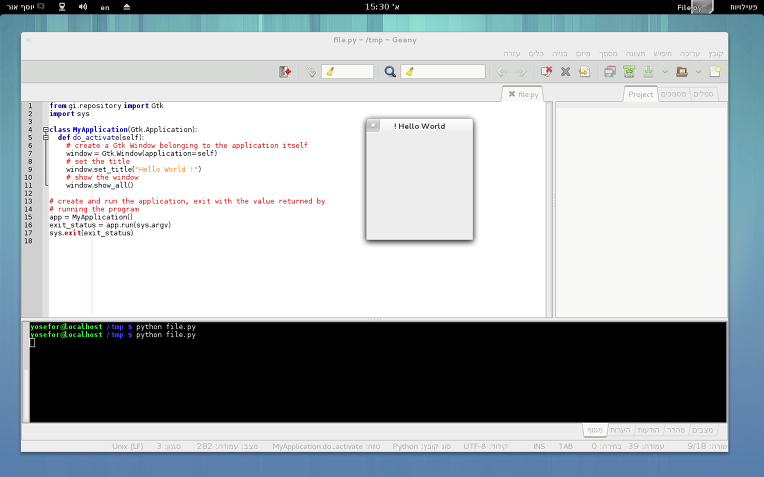Viewport: 764px width, 477px height.
Task: Click the New file toolbar icon
Action: click(715, 72)
